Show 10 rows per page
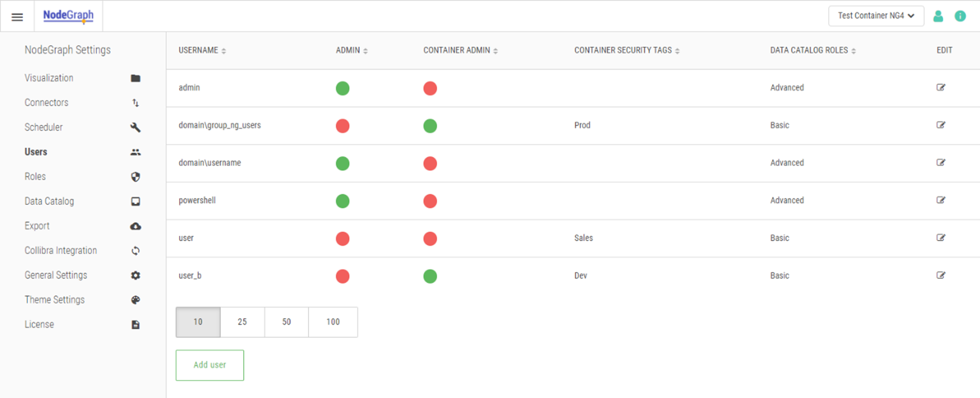The image size is (980, 398). [198, 322]
